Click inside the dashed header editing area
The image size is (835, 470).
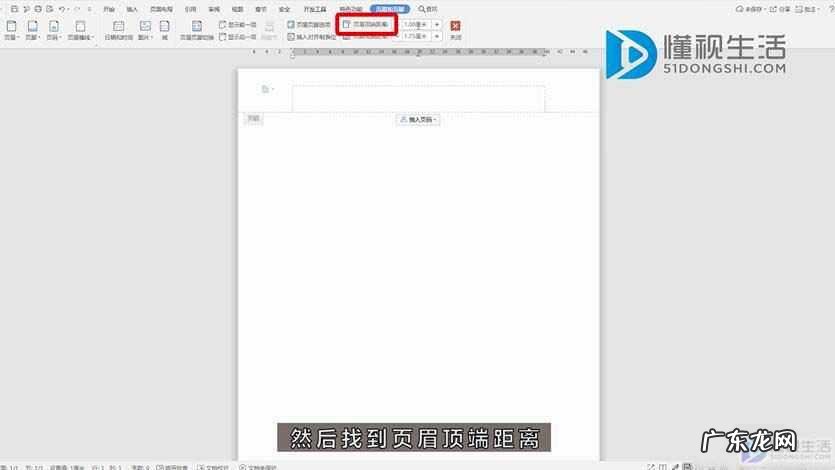coord(418,98)
